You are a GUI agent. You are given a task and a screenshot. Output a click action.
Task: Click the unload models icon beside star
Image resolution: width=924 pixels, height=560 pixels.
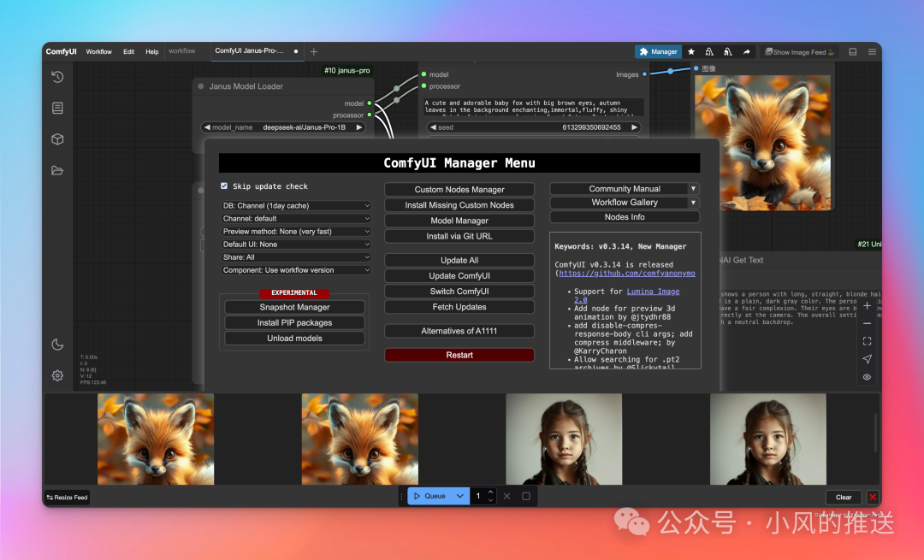(709, 52)
